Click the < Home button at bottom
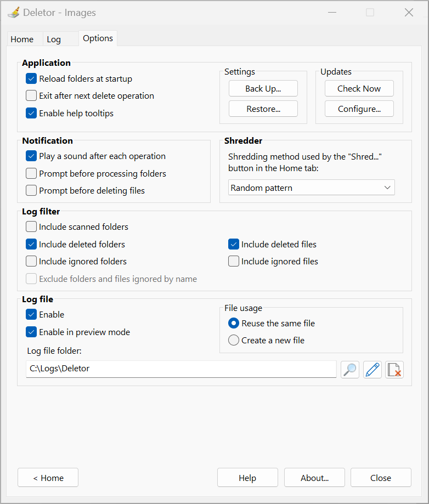 coord(48,478)
